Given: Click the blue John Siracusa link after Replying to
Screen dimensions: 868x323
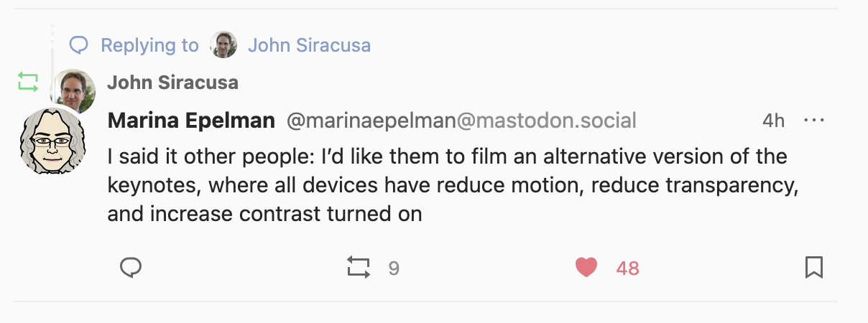Looking at the screenshot, I should (309, 46).
